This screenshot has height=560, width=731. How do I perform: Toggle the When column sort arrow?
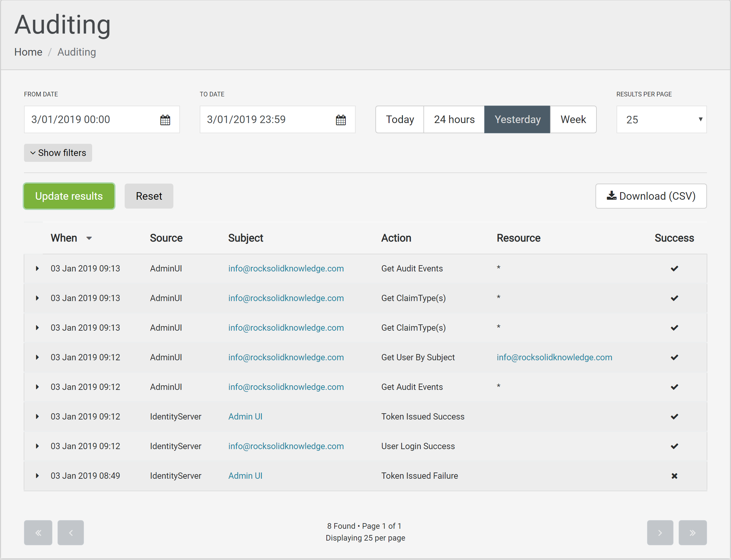pyautogui.click(x=89, y=238)
